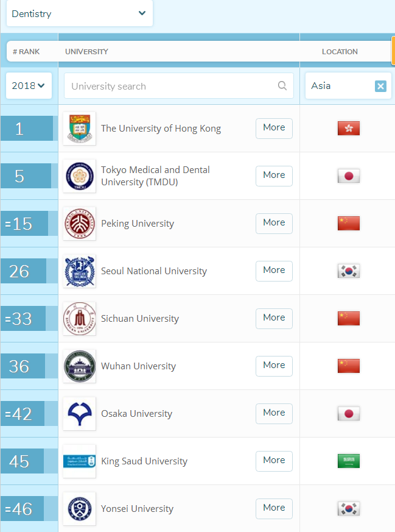Click Hong Kong flag in first row

click(x=349, y=128)
